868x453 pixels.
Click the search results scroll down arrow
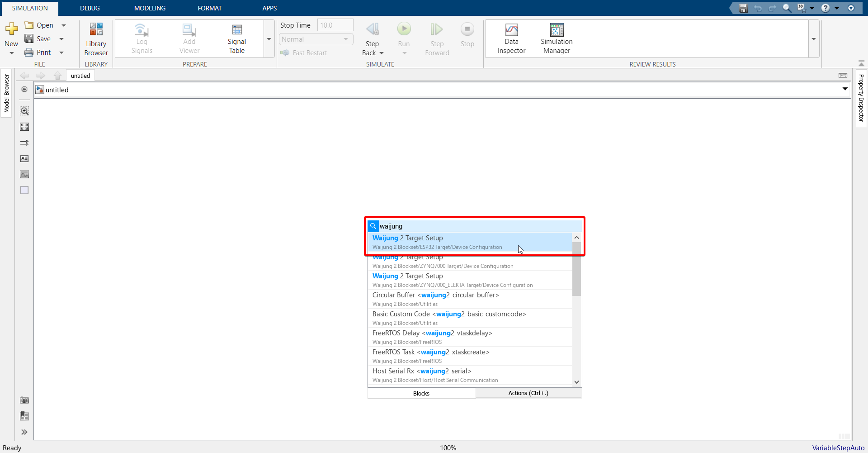click(576, 382)
